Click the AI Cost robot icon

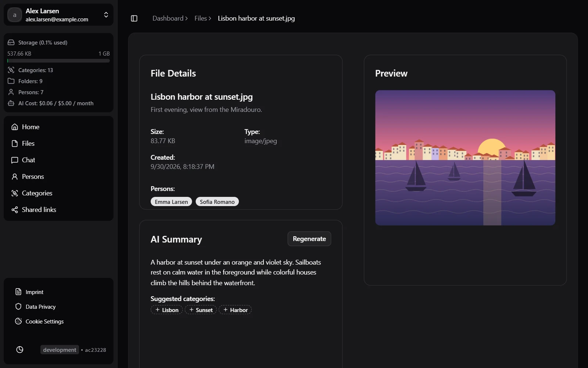pos(11,103)
